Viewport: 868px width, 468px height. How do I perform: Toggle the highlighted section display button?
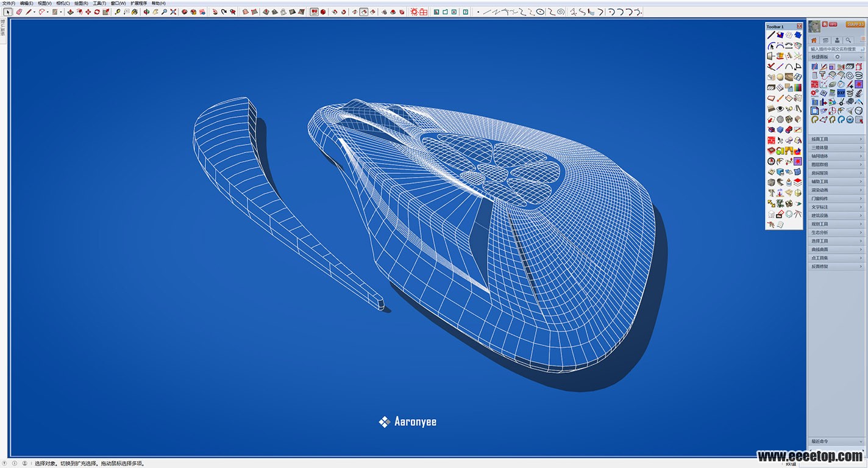(364, 12)
